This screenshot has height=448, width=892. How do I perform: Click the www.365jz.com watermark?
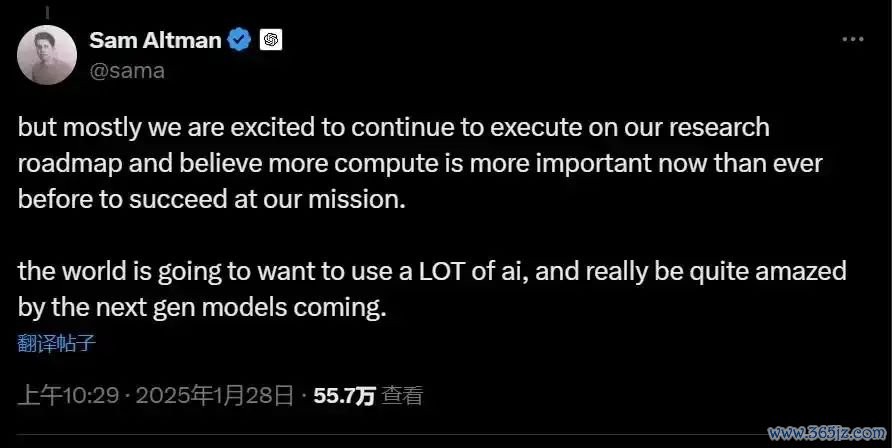827,433
